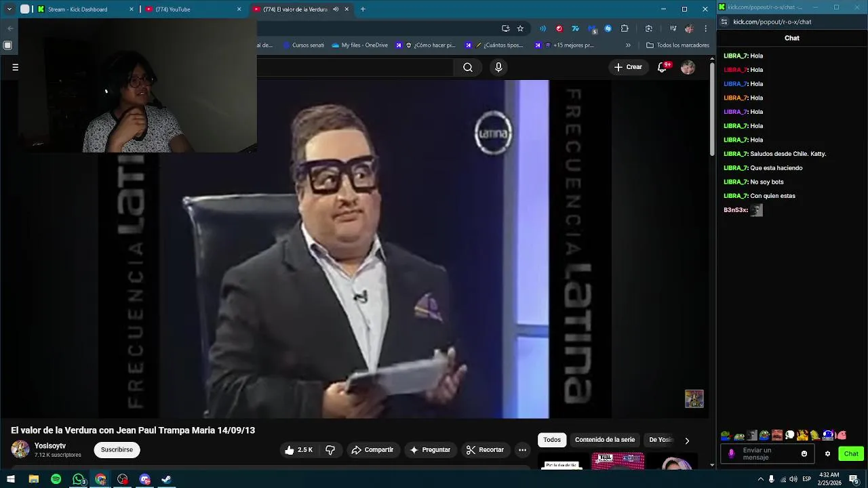Open WhatsApp from the taskbar
This screenshot has height=488, width=868.
click(78, 479)
